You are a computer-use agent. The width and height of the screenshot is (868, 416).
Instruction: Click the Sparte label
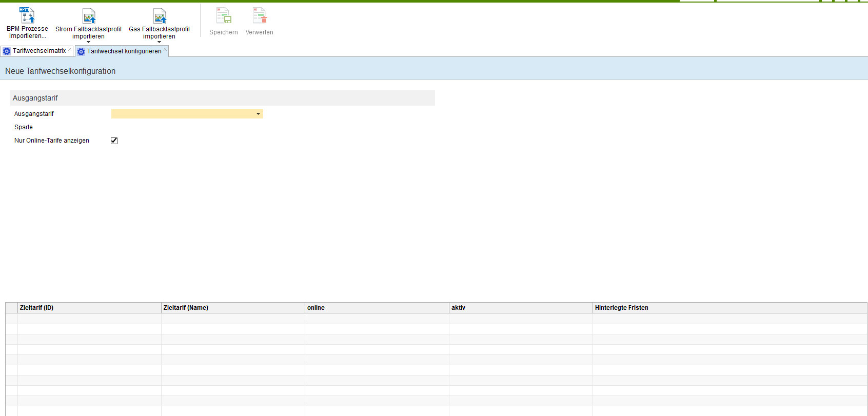coord(24,127)
